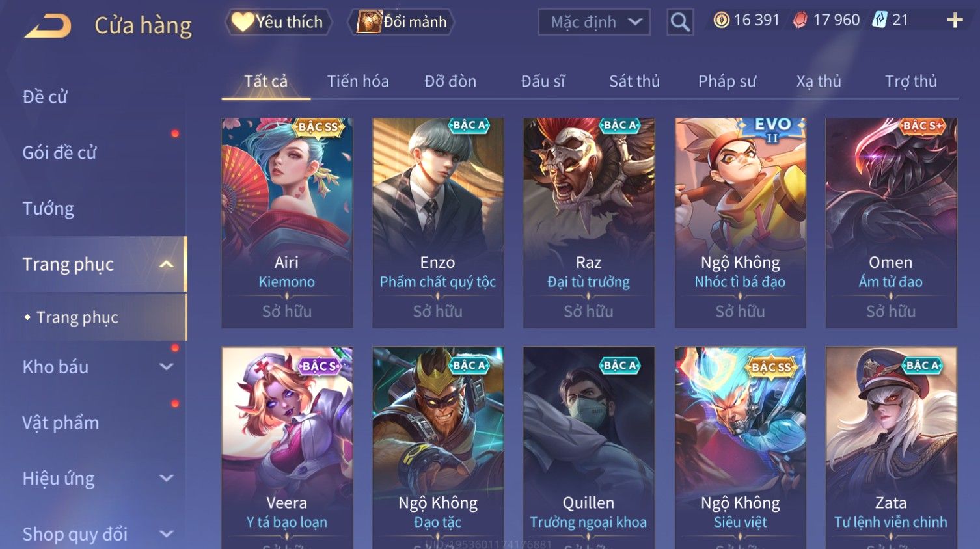Screen dimensions: 980x549
Task: Expand the Kho báu sidebar section
Action: (x=167, y=367)
